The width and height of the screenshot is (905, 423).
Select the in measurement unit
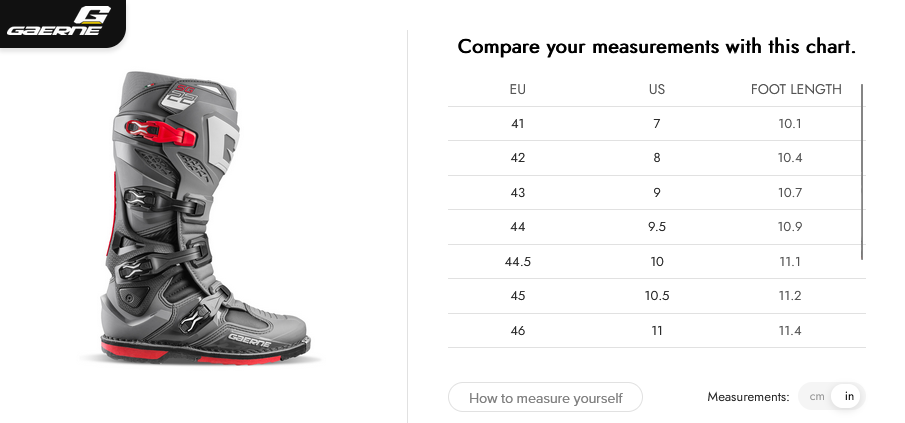click(x=848, y=396)
